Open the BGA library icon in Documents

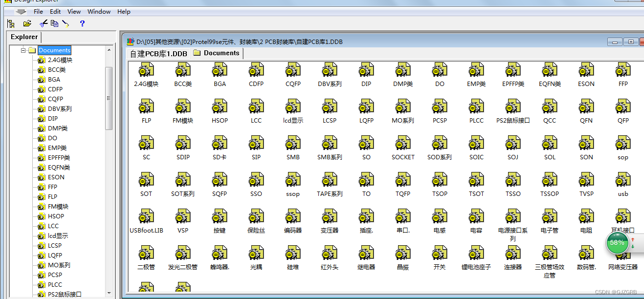pos(220,70)
